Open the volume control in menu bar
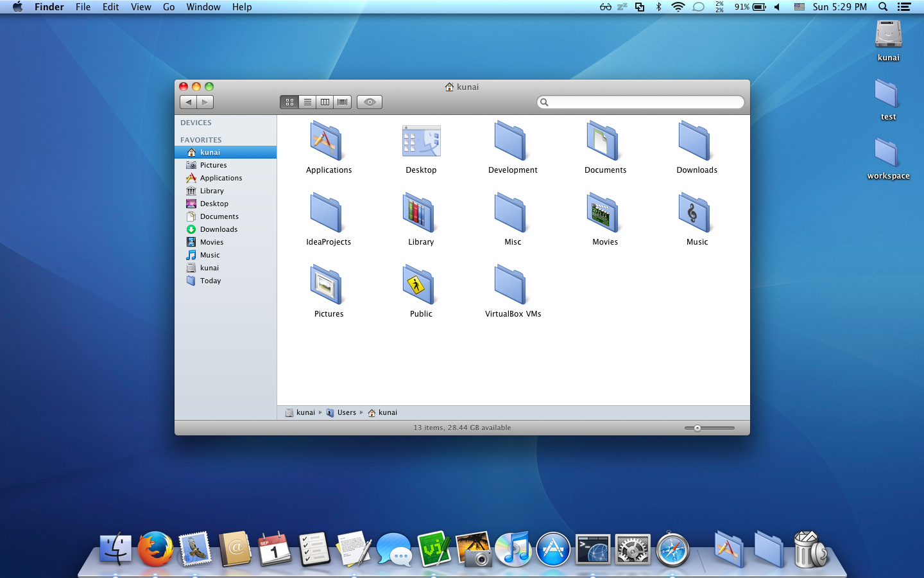The image size is (924, 578). [x=777, y=7]
